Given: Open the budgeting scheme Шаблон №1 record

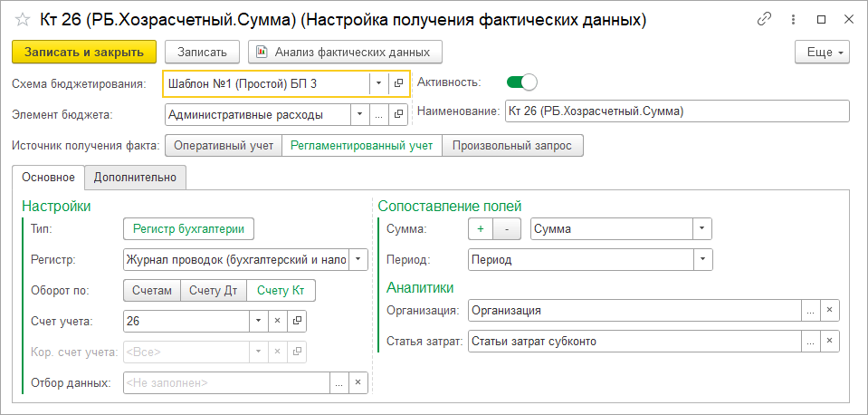Looking at the screenshot, I should [x=398, y=83].
